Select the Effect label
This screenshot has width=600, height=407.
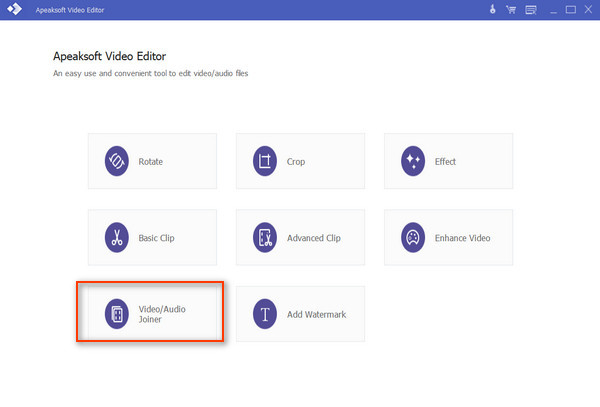pos(445,161)
